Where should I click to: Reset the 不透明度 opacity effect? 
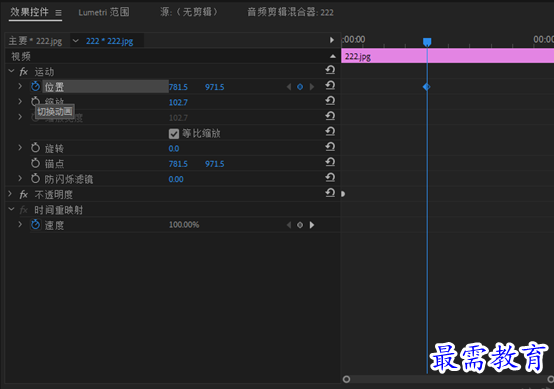[x=330, y=193]
